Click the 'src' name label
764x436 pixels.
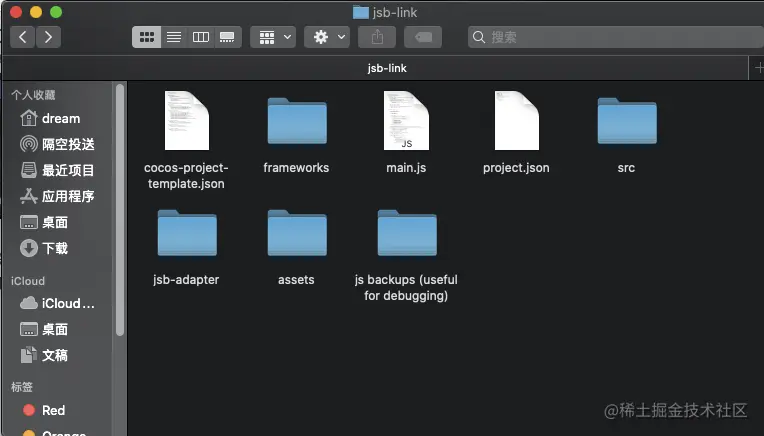pyautogui.click(x=626, y=168)
